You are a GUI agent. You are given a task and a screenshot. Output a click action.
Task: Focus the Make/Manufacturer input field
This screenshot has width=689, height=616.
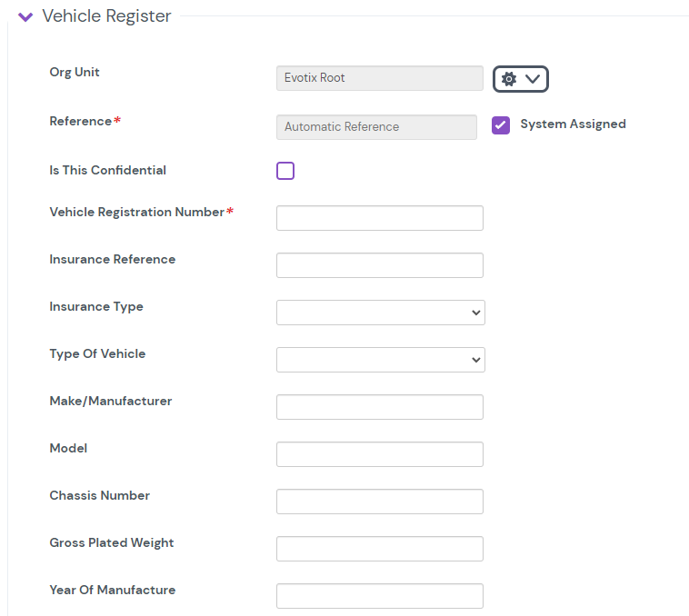pos(380,407)
